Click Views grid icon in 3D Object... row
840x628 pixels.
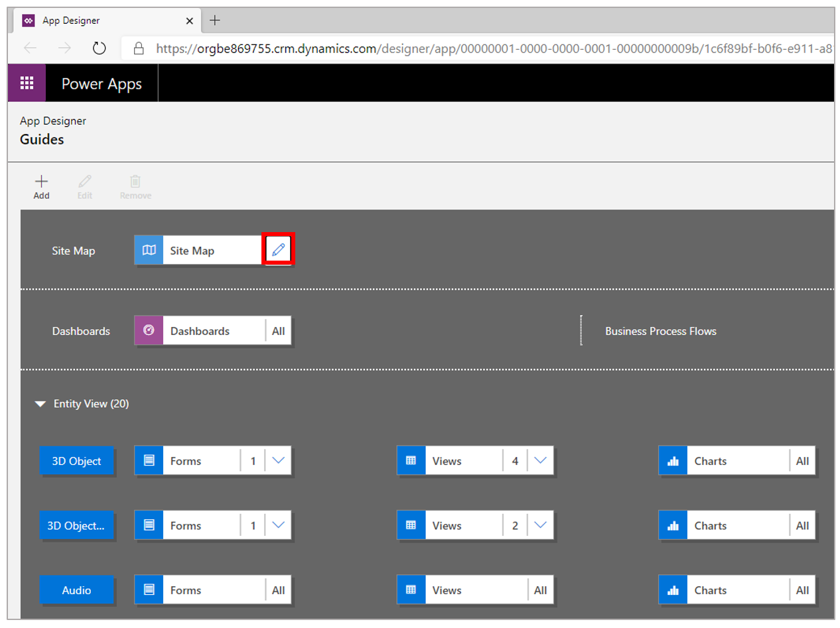(x=411, y=525)
